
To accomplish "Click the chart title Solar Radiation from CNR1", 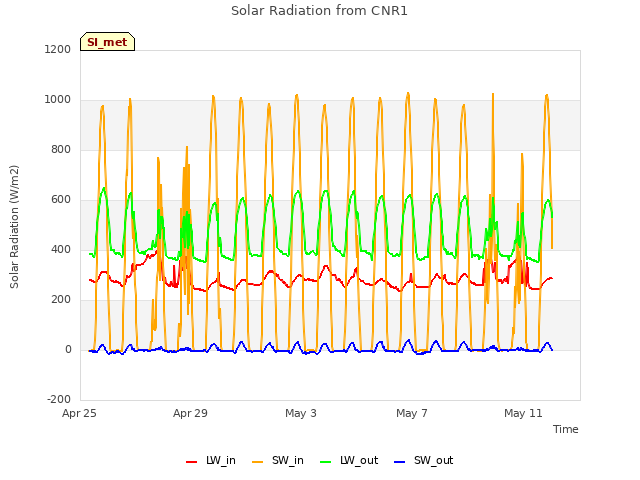I will point(319,11).
